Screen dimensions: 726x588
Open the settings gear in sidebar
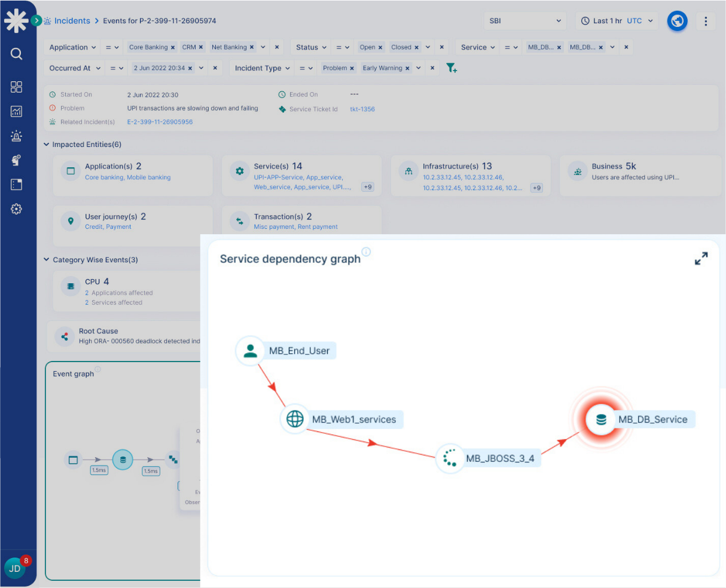click(16, 209)
